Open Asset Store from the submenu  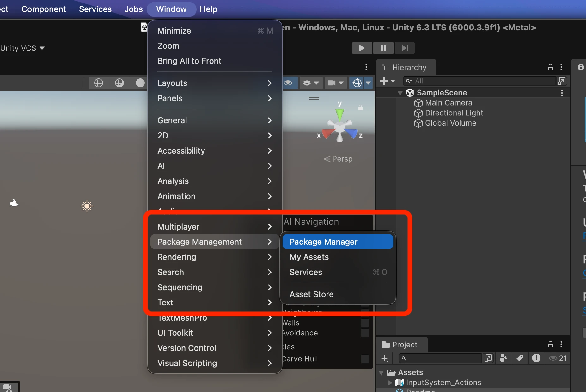click(338, 294)
